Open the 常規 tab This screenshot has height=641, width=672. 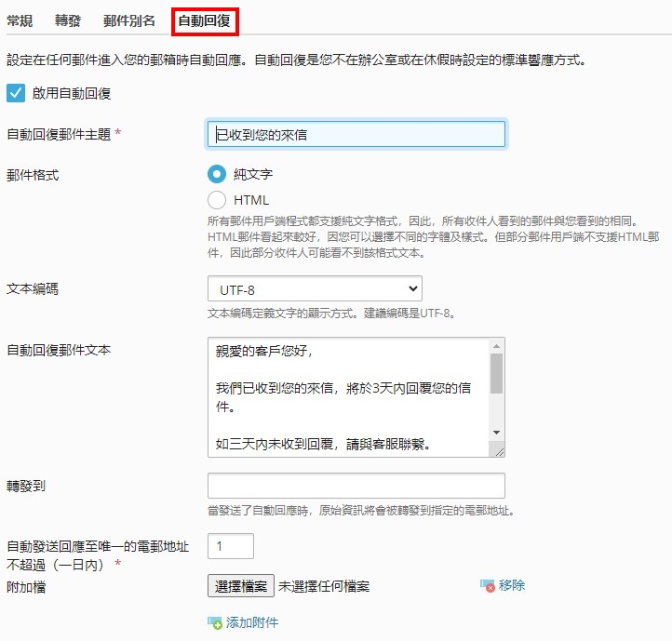(x=20, y=20)
